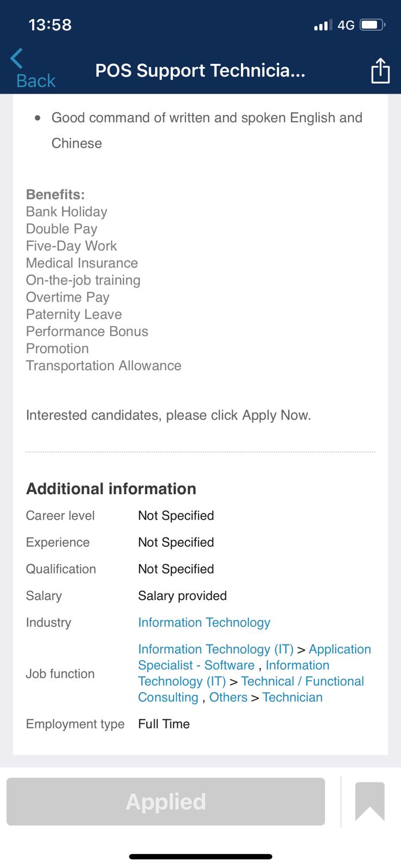
Task: Open the share sheet via share icon
Action: tap(380, 71)
